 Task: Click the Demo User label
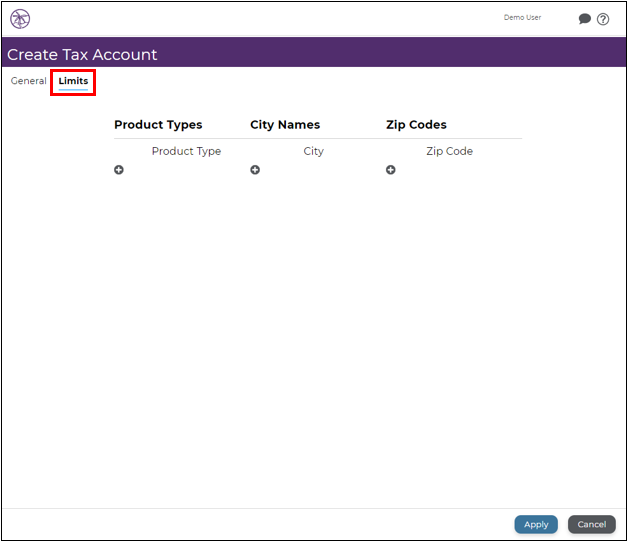522,17
